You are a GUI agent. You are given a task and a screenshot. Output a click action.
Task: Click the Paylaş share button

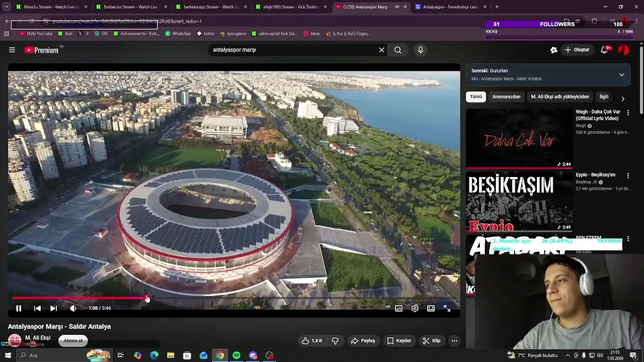363,341
